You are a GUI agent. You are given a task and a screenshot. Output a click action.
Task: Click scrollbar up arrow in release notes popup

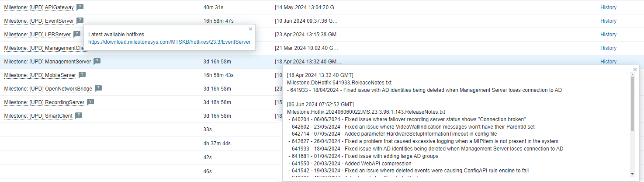coord(632,74)
